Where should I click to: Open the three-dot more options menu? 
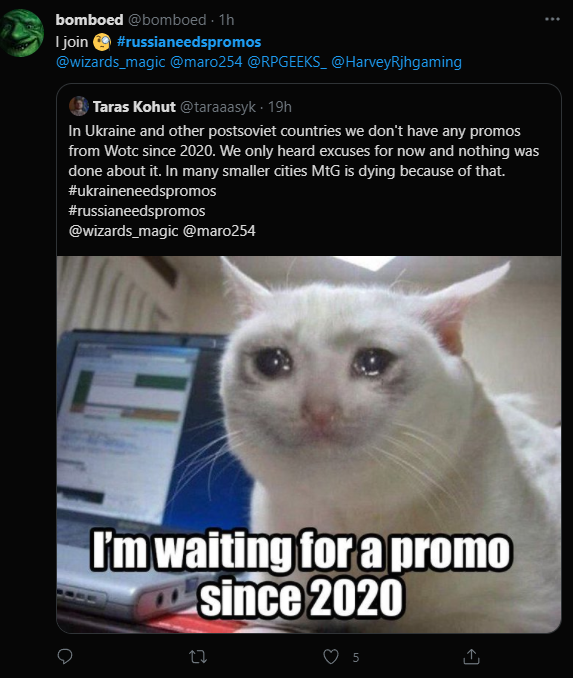tap(552, 19)
